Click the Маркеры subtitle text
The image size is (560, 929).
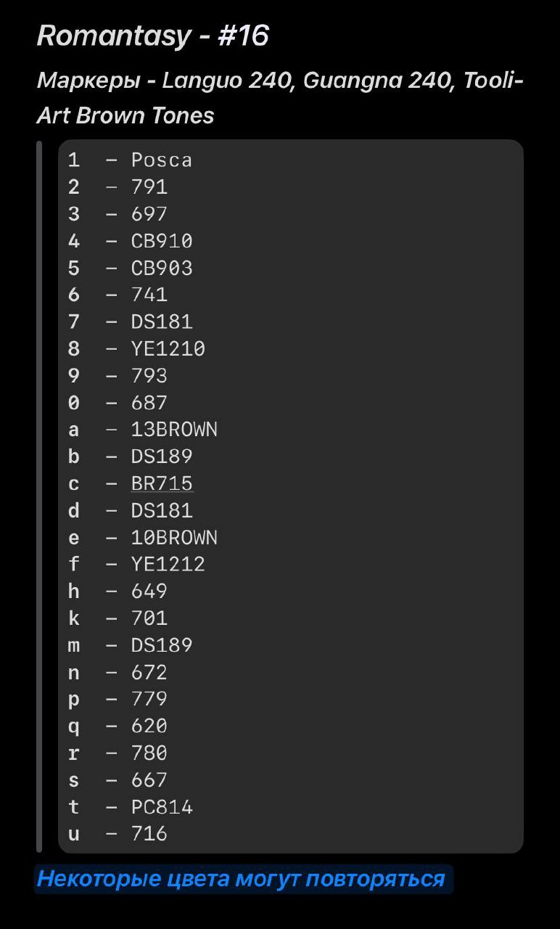point(280,98)
